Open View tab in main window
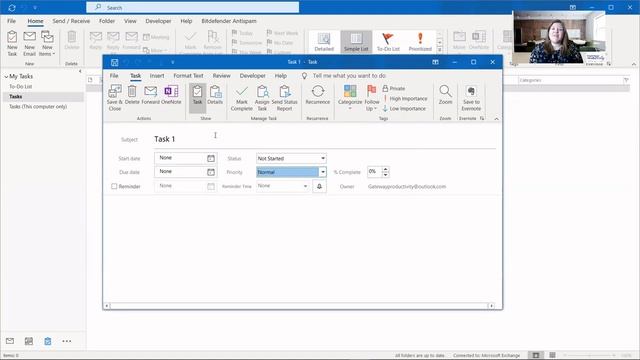The image size is (640, 360). [x=130, y=21]
